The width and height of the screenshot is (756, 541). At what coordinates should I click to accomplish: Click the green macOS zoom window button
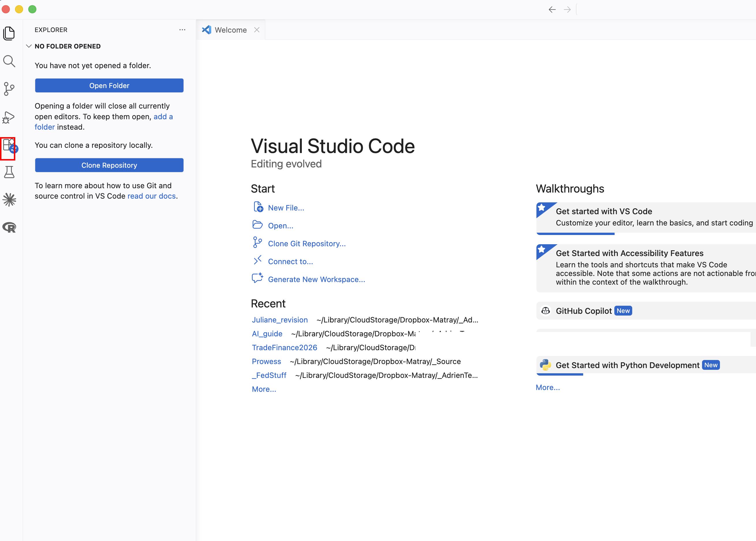[32, 9]
